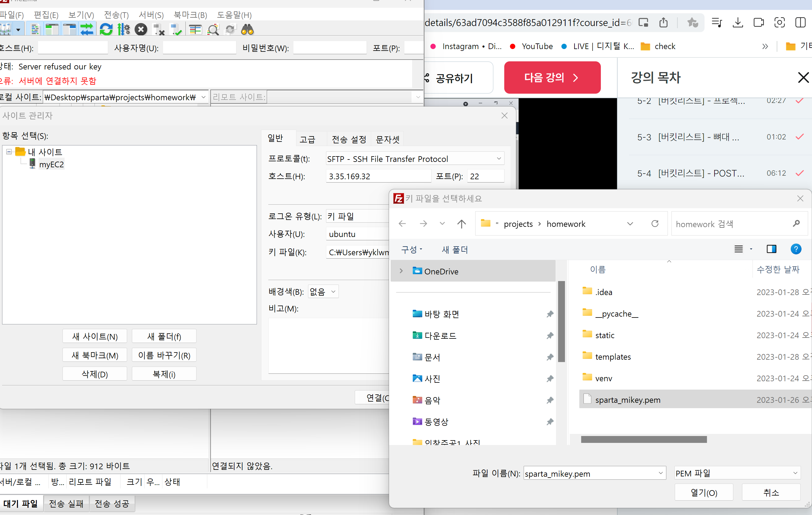Click port field showing 22
This screenshot has width=812, height=515.
(486, 176)
